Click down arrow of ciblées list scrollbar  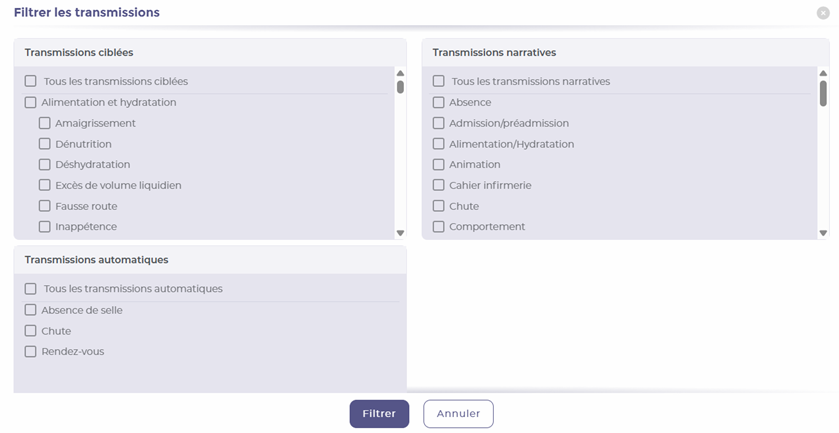pyautogui.click(x=400, y=233)
